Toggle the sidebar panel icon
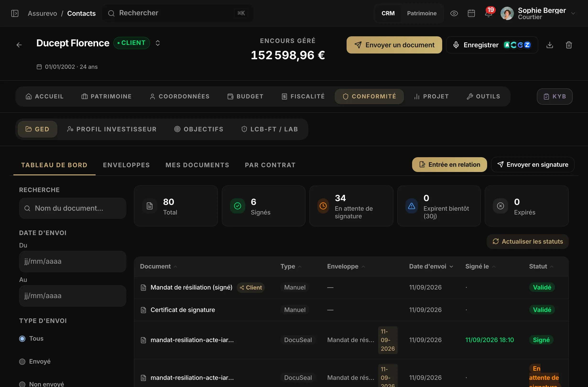The image size is (588, 387). point(15,13)
